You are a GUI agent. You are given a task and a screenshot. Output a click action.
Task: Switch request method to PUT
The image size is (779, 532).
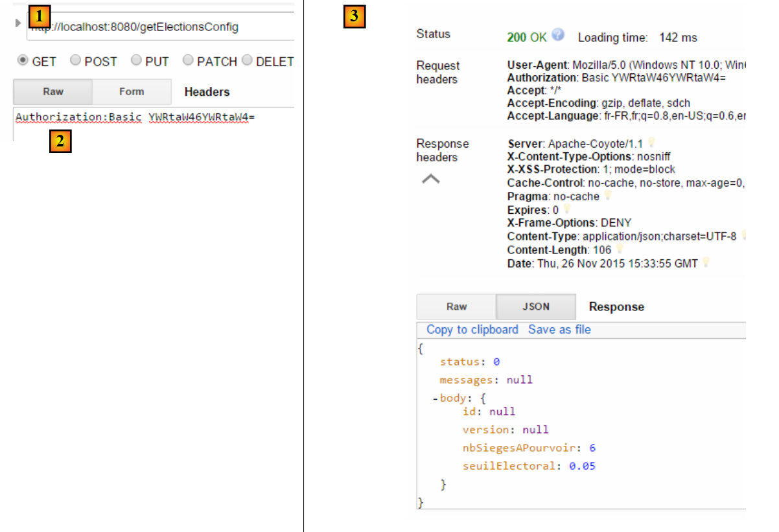(x=136, y=60)
